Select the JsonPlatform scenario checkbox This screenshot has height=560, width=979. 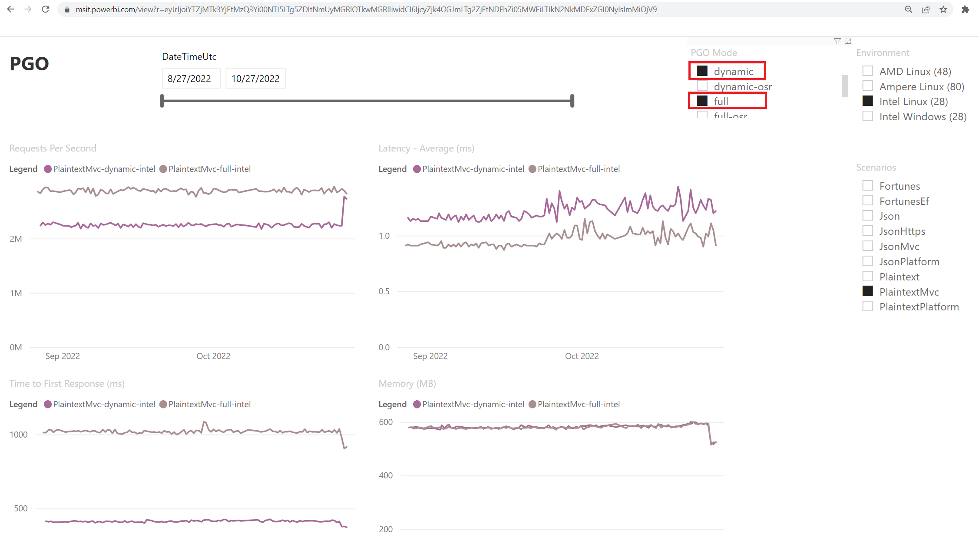[868, 261]
